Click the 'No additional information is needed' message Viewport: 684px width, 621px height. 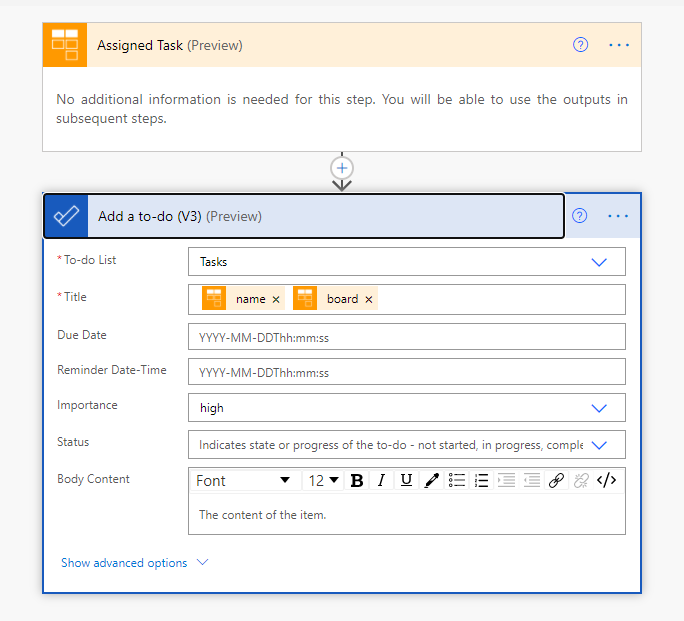coord(342,109)
